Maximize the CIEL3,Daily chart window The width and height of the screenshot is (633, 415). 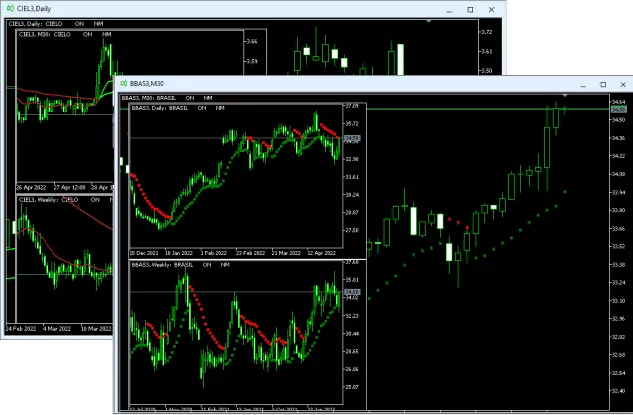(470, 9)
